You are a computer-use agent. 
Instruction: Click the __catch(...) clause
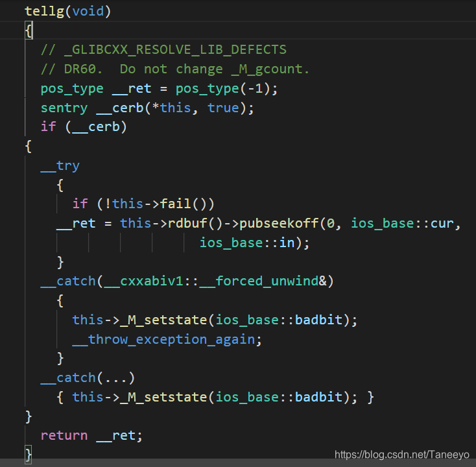pyautogui.click(x=88, y=378)
